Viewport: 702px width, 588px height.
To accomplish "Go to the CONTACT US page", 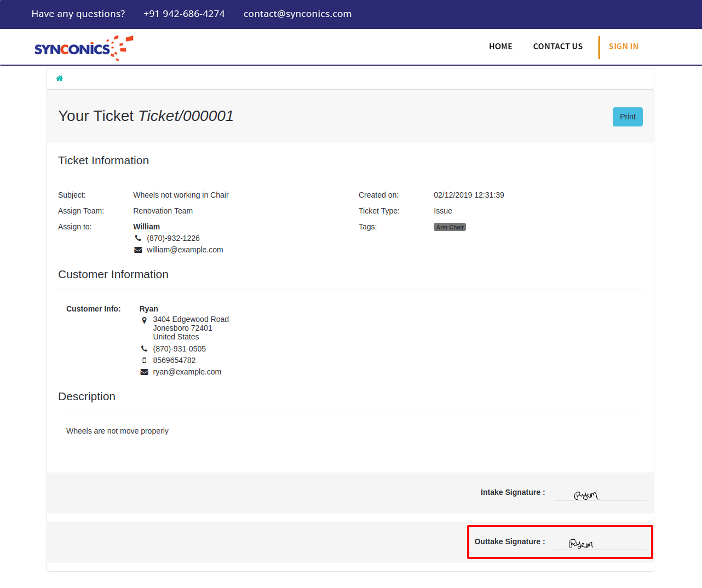I will click(x=557, y=47).
